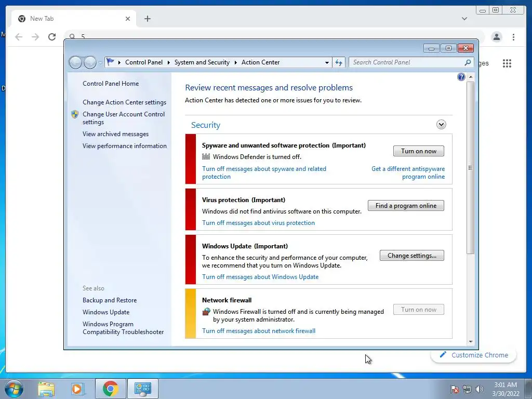
Task: Turn off messages about spyware protection
Action: [x=264, y=172]
